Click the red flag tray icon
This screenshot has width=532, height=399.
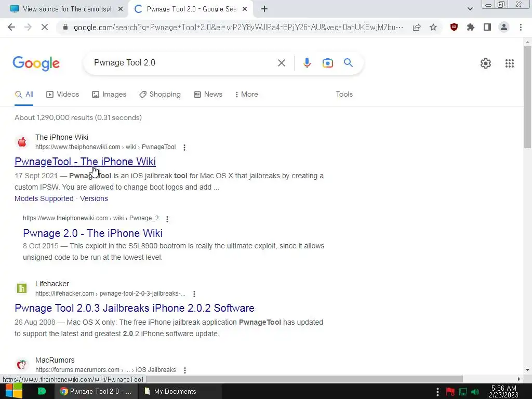tap(450, 392)
